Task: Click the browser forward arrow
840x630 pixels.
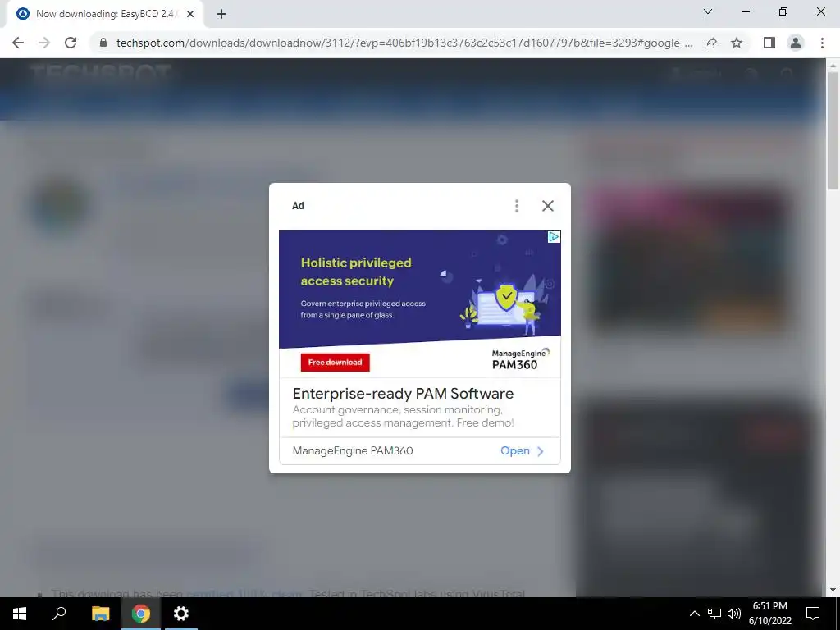Action: coord(44,43)
